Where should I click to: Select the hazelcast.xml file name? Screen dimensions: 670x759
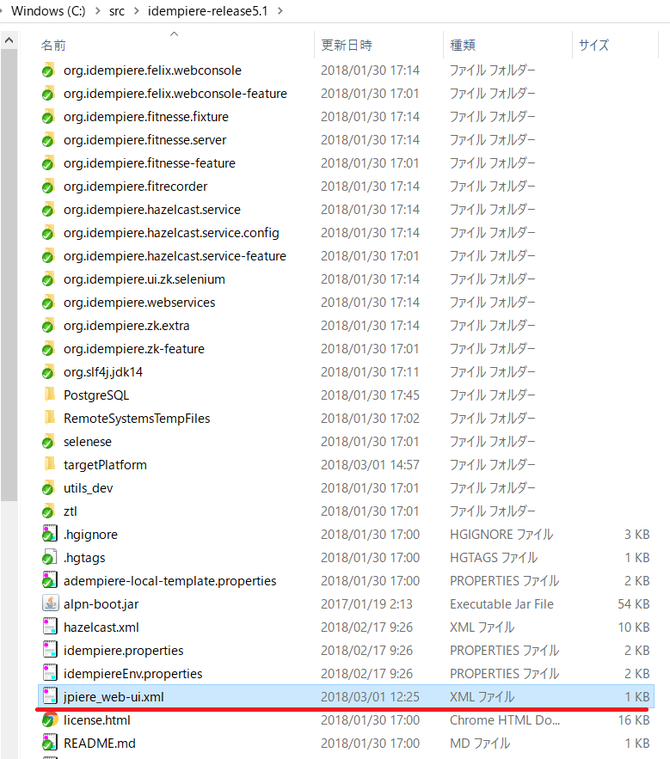[101, 627]
